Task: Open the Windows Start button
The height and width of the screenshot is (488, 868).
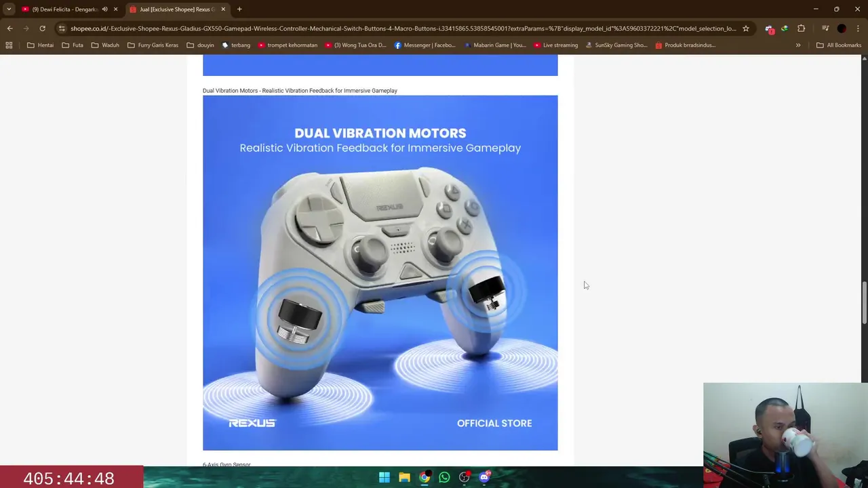Action: (x=384, y=477)
